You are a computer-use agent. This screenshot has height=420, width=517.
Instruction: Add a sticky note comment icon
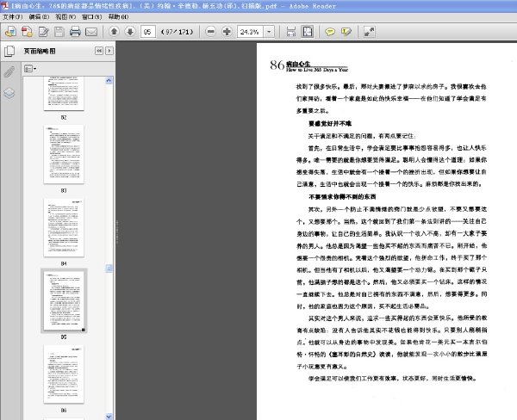330,32
